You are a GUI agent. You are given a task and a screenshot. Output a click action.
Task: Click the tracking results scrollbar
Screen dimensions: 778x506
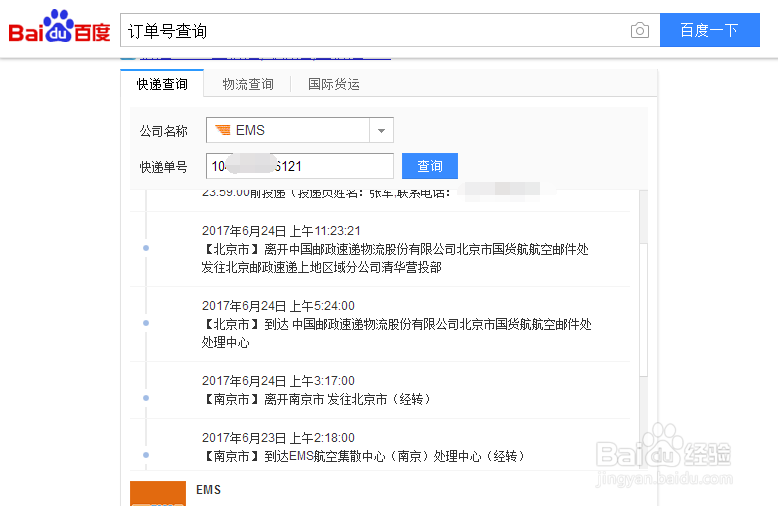pyautogui.click(x=644, y=310)
